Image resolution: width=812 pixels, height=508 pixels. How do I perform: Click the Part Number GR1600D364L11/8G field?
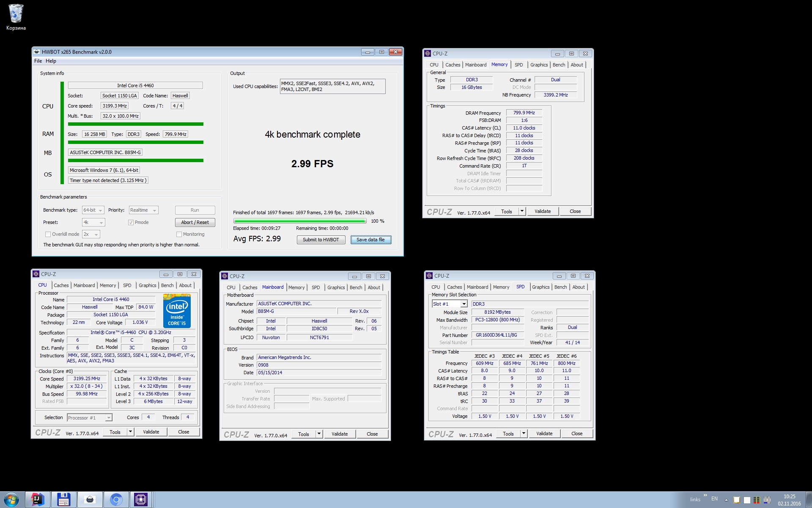pos(497,335)
